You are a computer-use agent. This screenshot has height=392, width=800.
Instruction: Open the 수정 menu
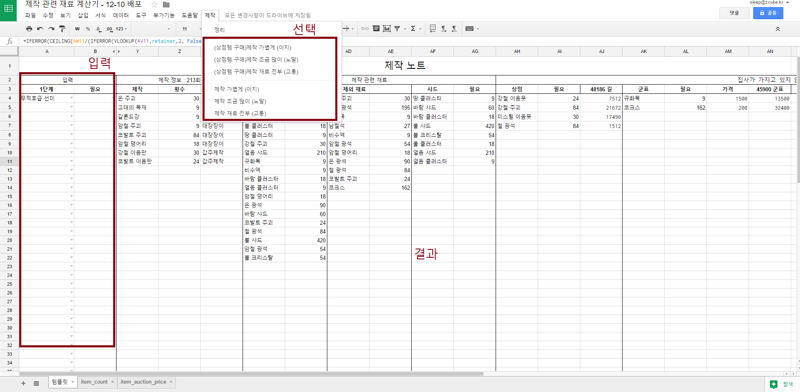(48, 15)
